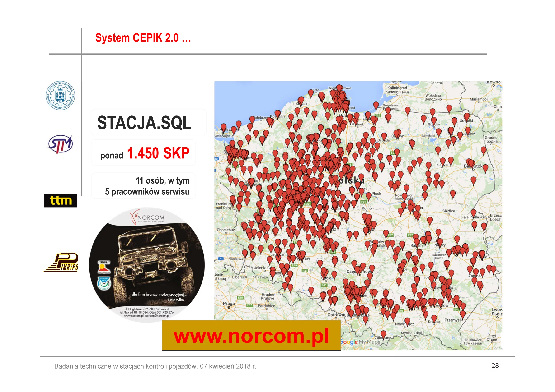The image size is (555, 392).
Task: Click the Krynica-Zdrój map label
Action: pos(411,333)
